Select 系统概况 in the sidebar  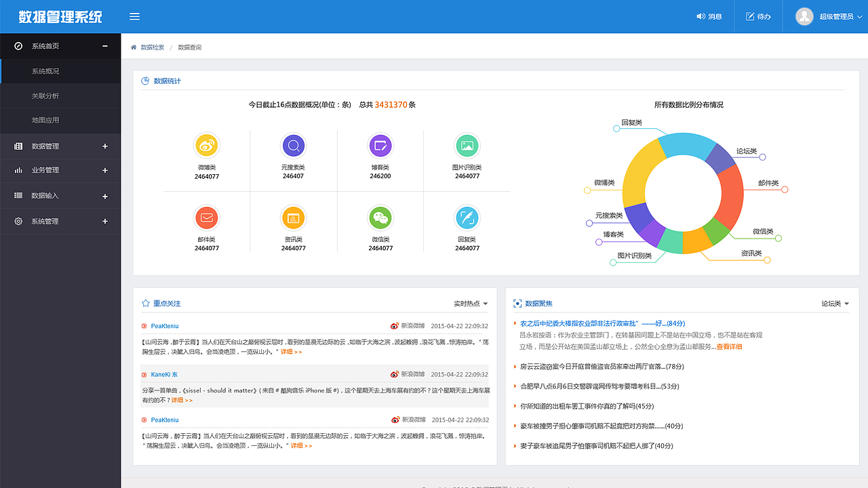[60, 71]
